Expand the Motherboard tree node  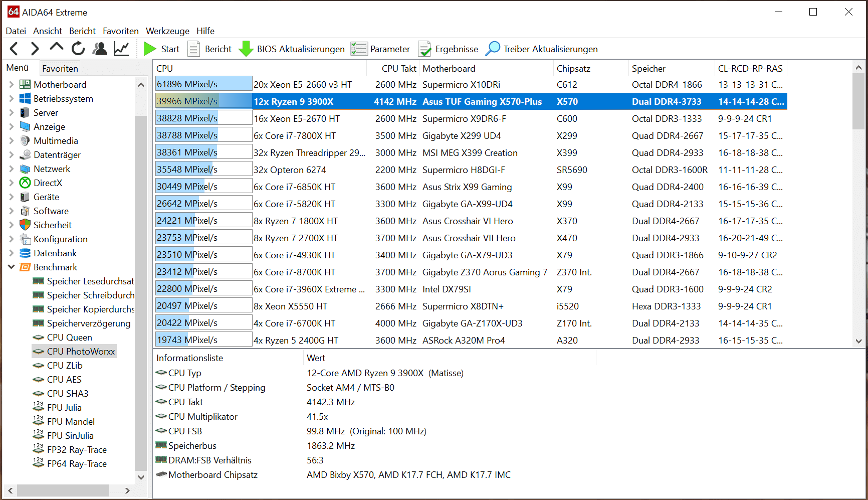click(x=11, y=84)
